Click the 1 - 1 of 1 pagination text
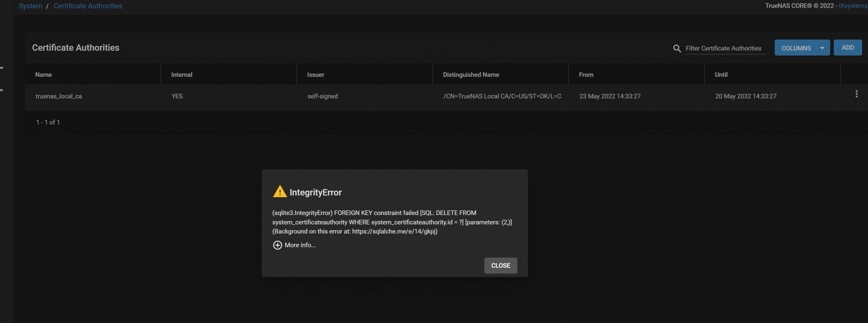Viewport: 868px width, 323px height. click(x=48, y=122)
